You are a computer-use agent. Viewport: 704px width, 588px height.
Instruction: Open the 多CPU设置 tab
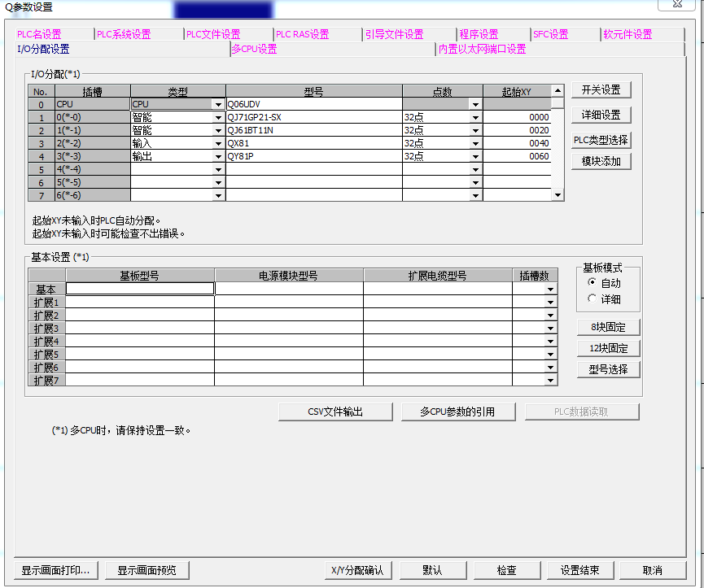[254, 49]
